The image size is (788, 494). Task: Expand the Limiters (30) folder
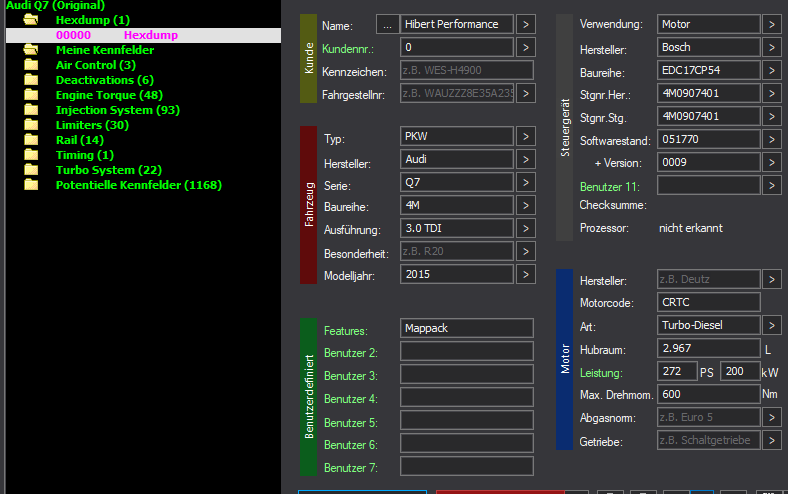[x=92, y=125]
